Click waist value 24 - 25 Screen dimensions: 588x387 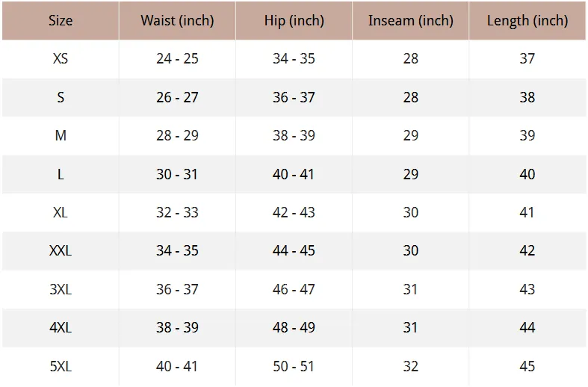coord(177,59)
